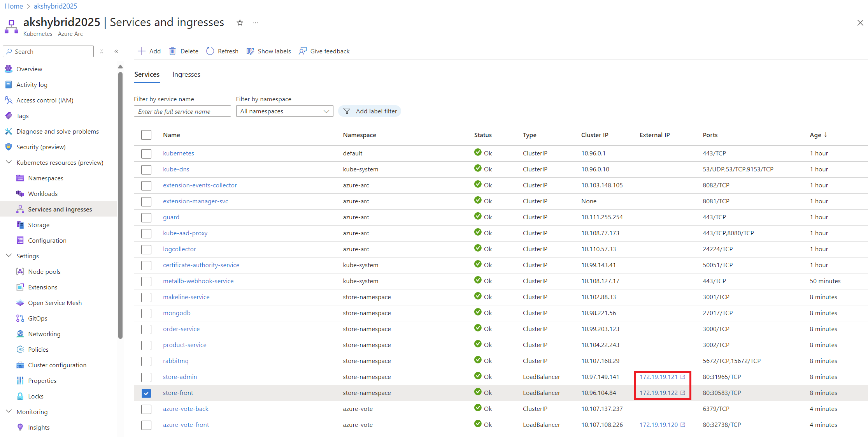Open the certificate-authority-service link
The image size is (868, 437).
[201, 265]
